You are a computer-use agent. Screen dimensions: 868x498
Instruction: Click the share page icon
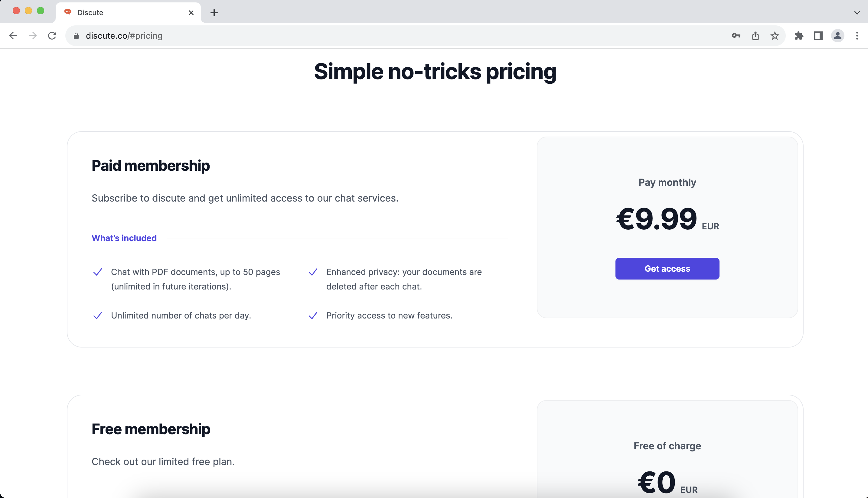point(755,36)
